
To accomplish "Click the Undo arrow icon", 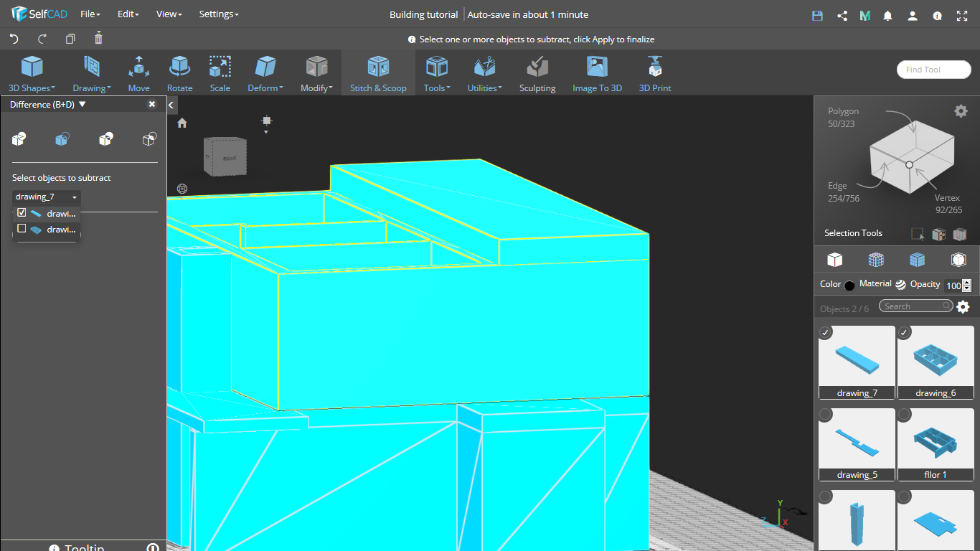I will point(14,39).
